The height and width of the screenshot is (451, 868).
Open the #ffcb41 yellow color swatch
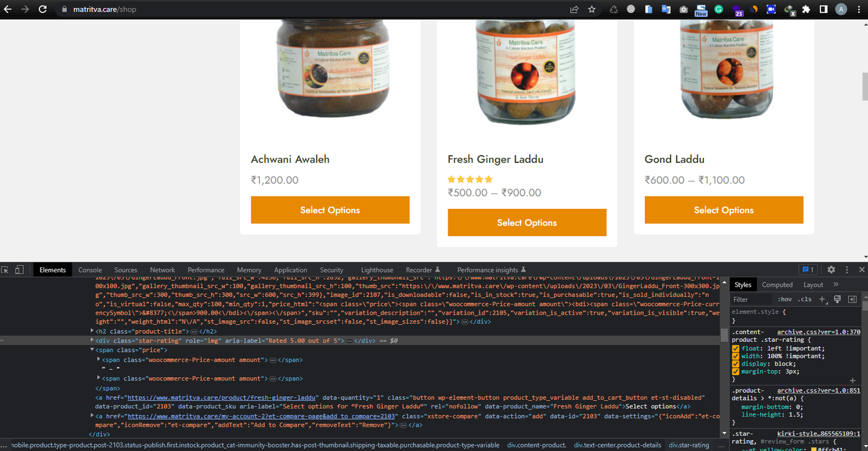[813, 448]
